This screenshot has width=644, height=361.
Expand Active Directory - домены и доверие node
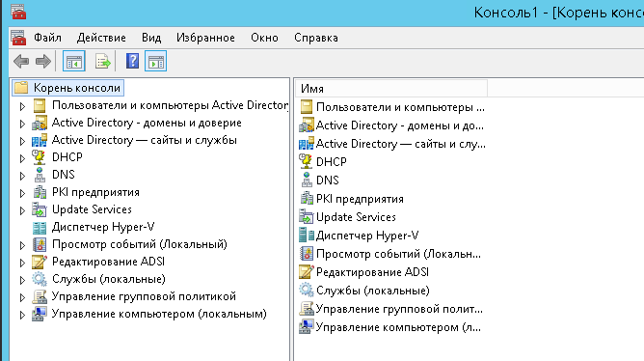click(22, 124)
